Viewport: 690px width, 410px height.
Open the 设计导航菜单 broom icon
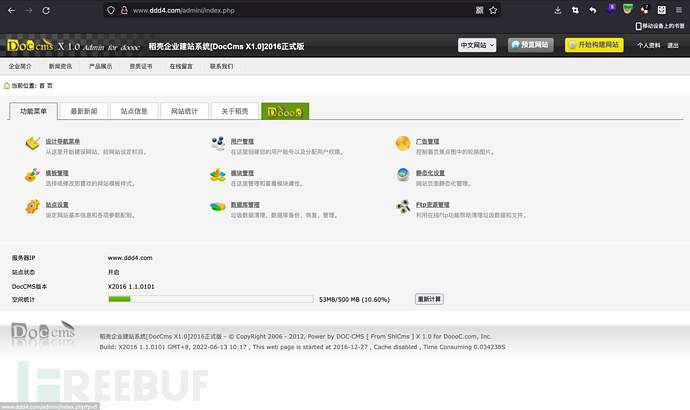(33, 143)
